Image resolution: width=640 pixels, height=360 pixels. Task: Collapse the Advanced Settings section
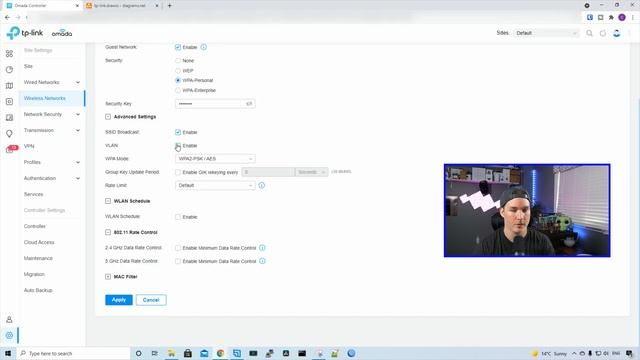(108, 117)
